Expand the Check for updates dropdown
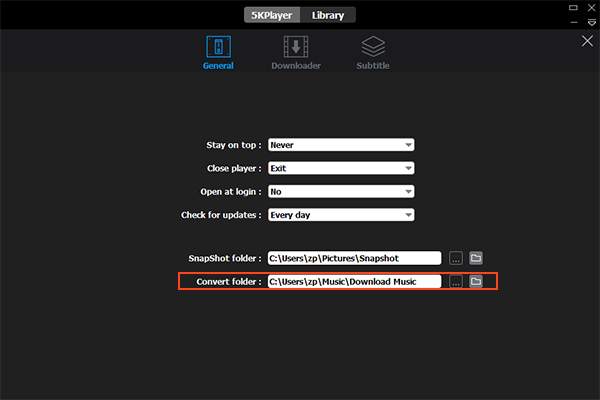This screenshot has width=600, height=400. click(341, 215)
